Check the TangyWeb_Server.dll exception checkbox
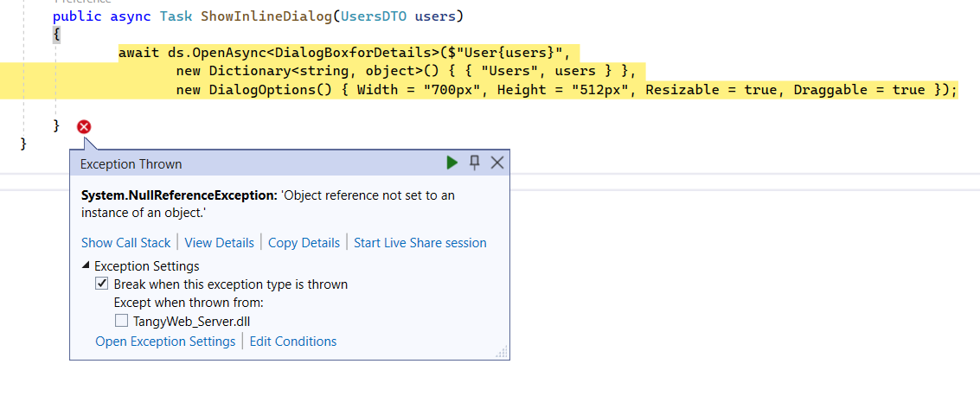 click(121, 322)
